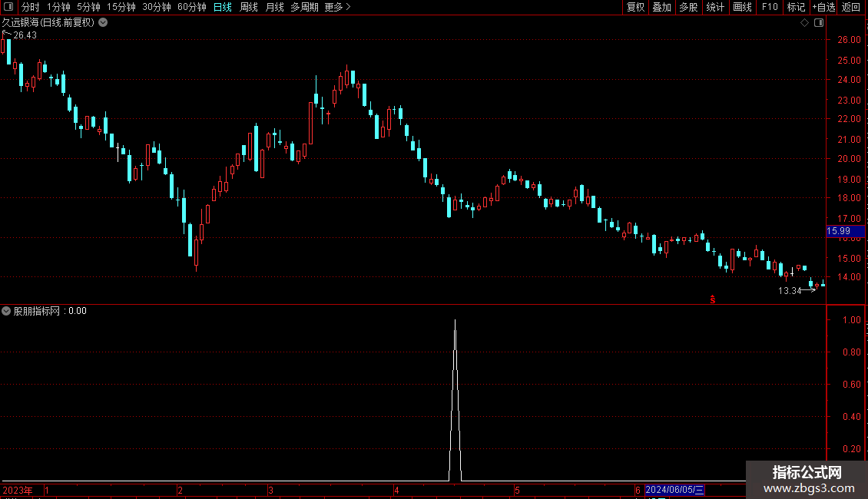Toggle the side panel icon in the chart's top-right corner
The image size is (868, 499).
click(819, 23)
